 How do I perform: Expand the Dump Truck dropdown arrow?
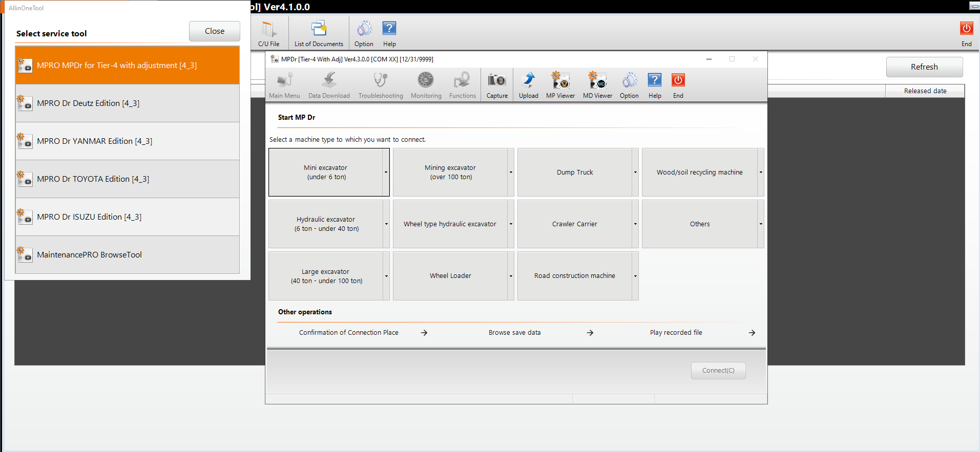[x=635, y=173]
